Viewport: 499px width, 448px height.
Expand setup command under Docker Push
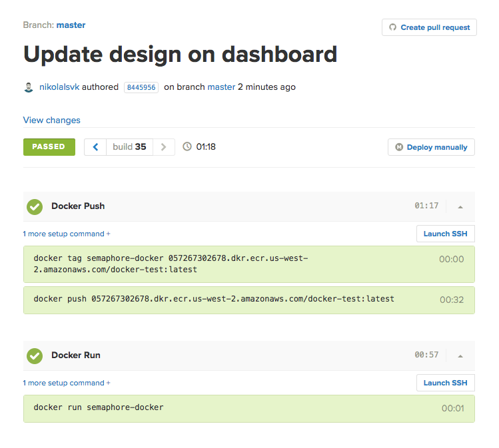67,234
